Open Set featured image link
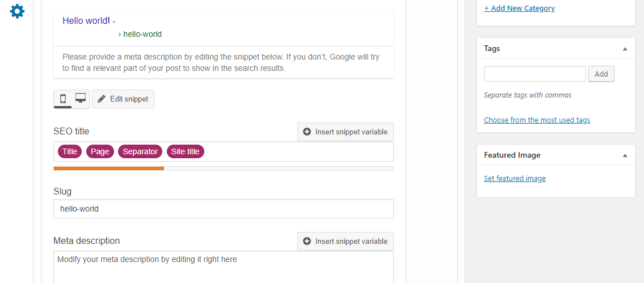The image size is (644, 283). click(515, 178)
